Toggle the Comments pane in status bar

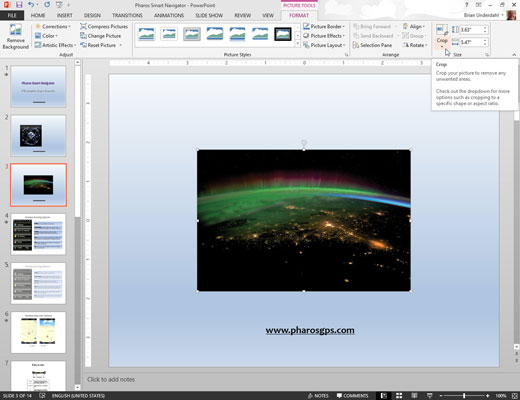click(x=352, y=396)
